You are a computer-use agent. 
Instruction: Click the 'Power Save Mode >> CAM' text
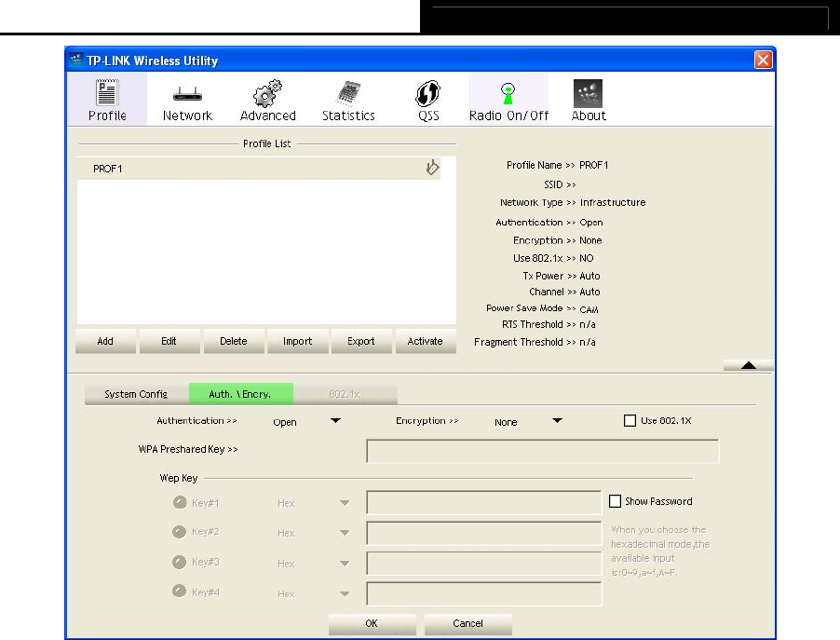(542, 308)
